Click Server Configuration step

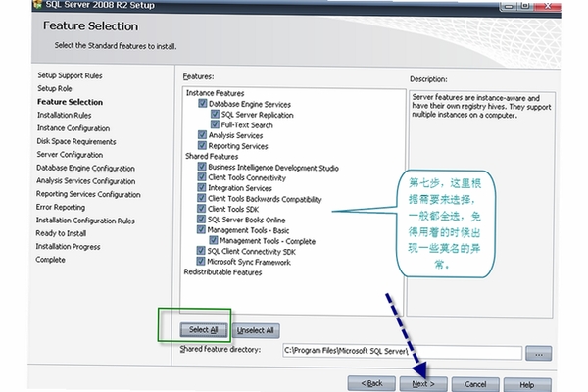pyautogui.click(x=70, y=155)
